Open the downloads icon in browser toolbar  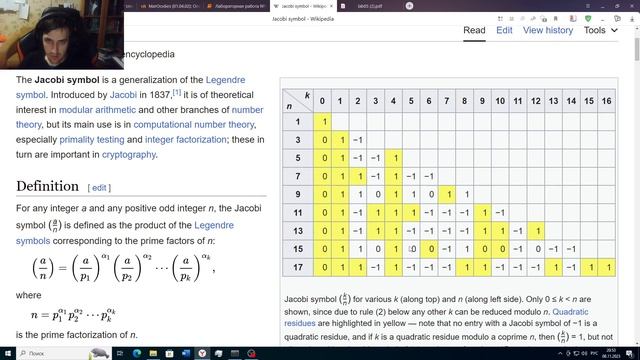click(x=632, y=19)
